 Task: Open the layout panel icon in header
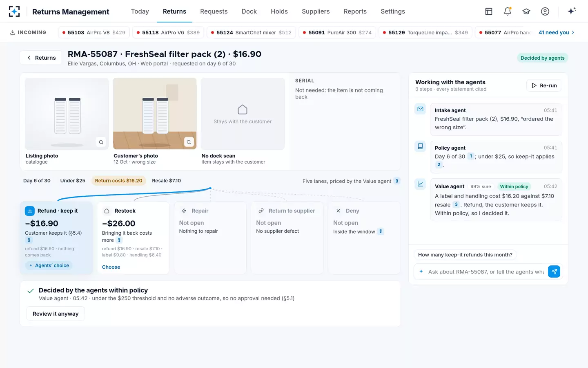(489, 11)
